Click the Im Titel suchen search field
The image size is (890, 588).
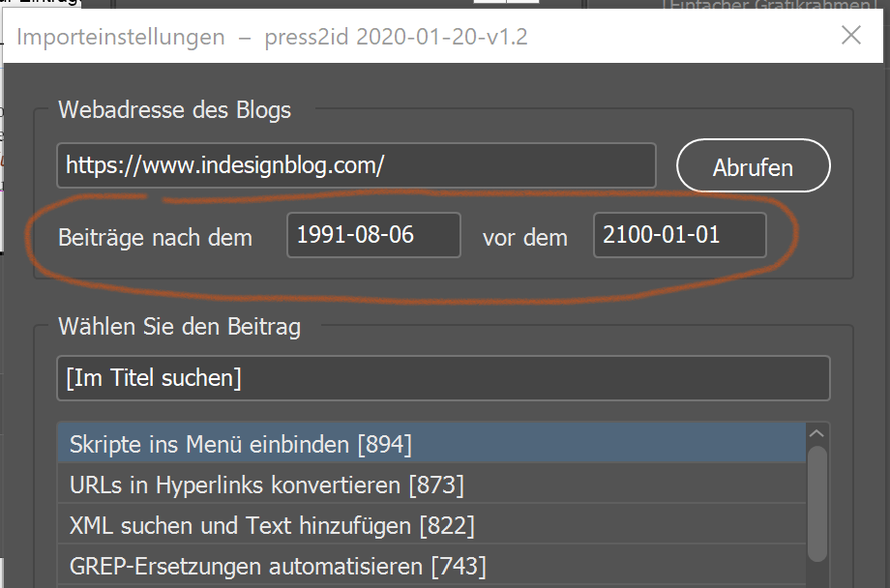(443, 378)
